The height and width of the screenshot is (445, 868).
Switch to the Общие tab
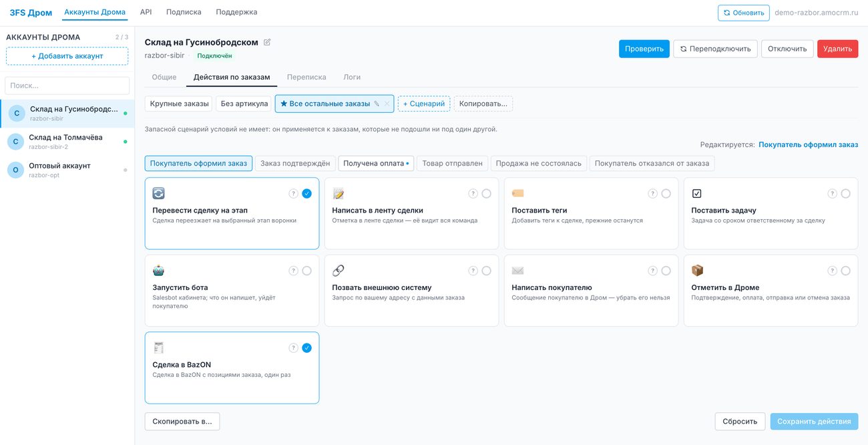tap(164, 77)
